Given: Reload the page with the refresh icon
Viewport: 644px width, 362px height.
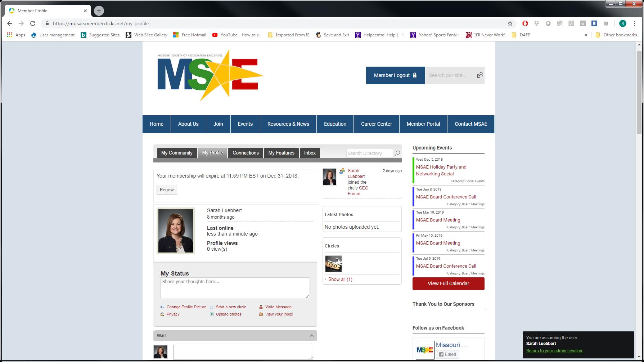Looking at the screenshot, I should tap(33, 23).
